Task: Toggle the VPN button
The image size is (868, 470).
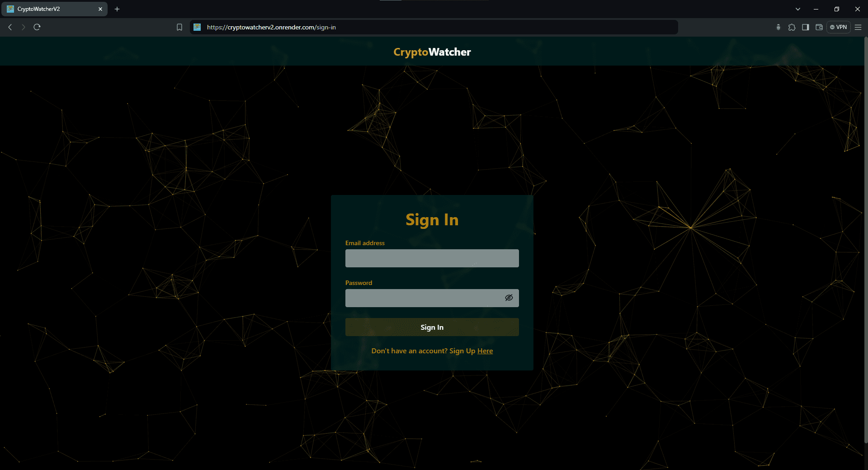Action: pos(839,27)
